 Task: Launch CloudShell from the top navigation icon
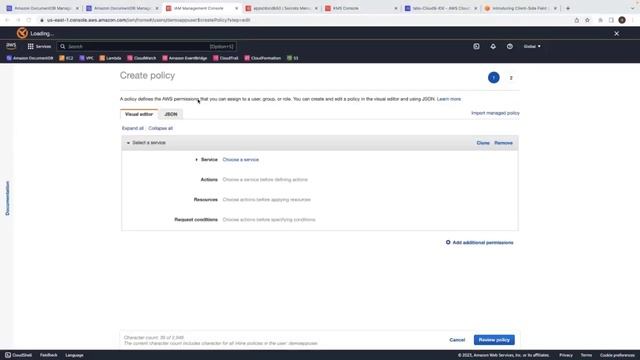(476, 47)
